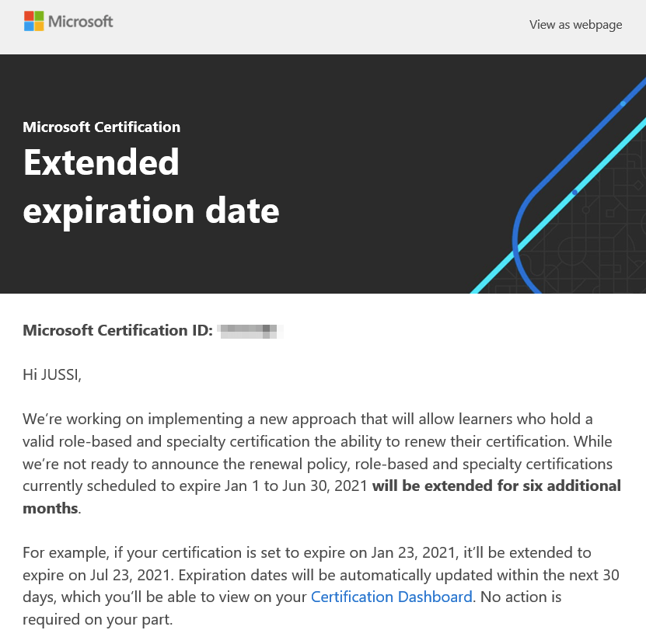Click the Jan 23, 2021 date text
Screen dimensions: 646x644
pyautogui.click(x=414, y=552)
